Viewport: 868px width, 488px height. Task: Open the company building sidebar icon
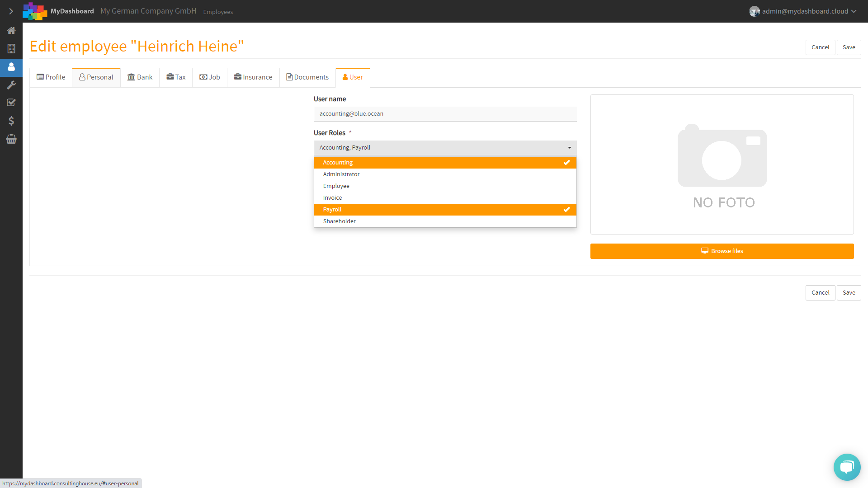11,48
